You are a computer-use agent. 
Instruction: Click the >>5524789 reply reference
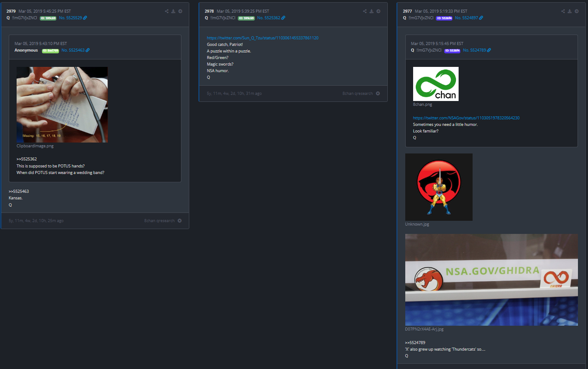[x=415, y=343]
